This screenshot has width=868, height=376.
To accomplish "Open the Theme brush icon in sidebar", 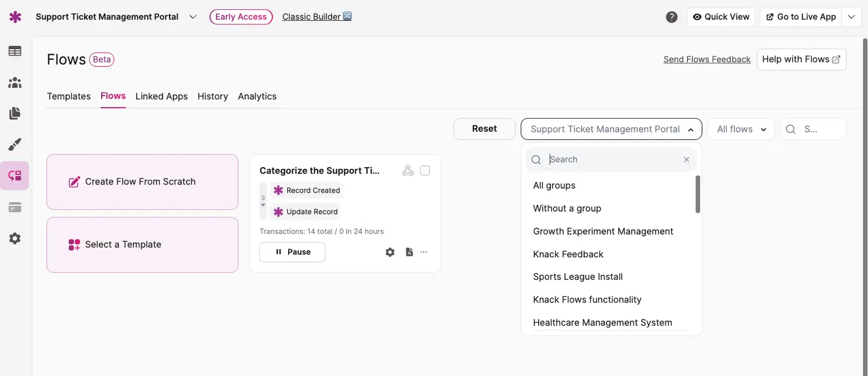I will tap(15, 145).
